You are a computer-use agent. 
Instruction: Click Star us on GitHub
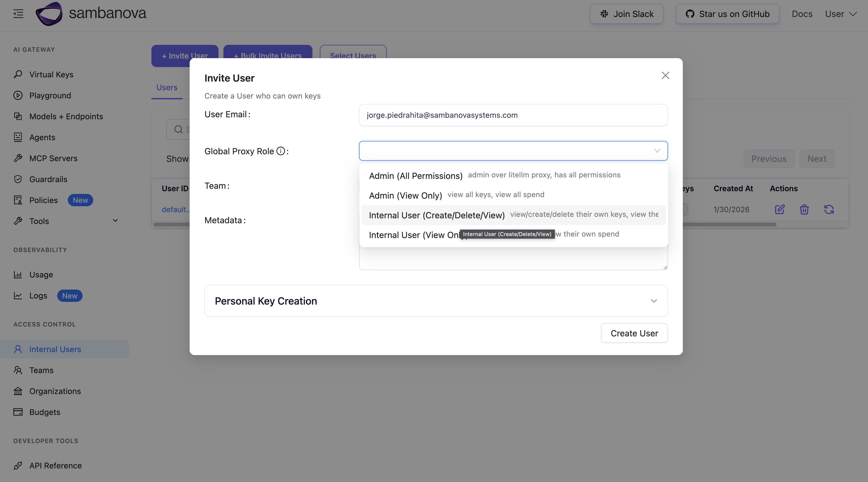(727, 14)
